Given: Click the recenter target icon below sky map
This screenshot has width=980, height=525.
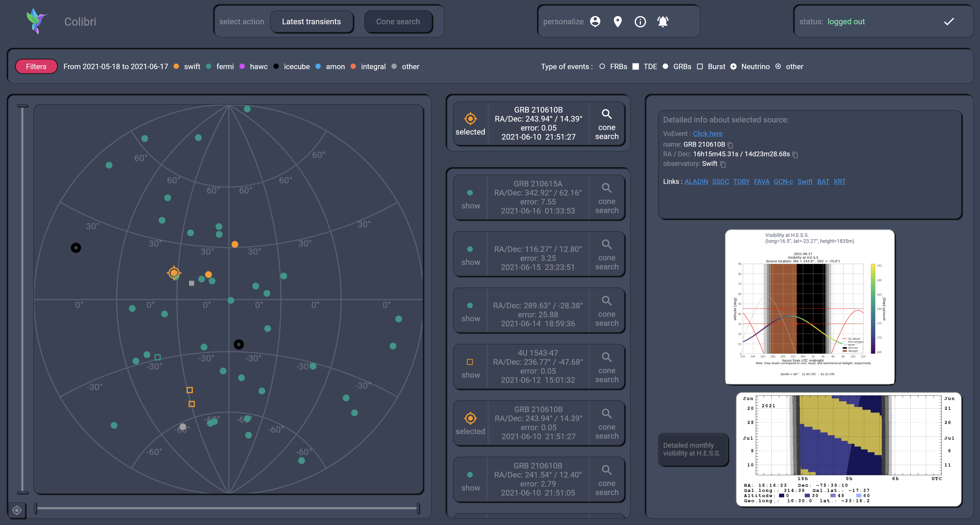Looking at the screenshot, I should [17, 510].
